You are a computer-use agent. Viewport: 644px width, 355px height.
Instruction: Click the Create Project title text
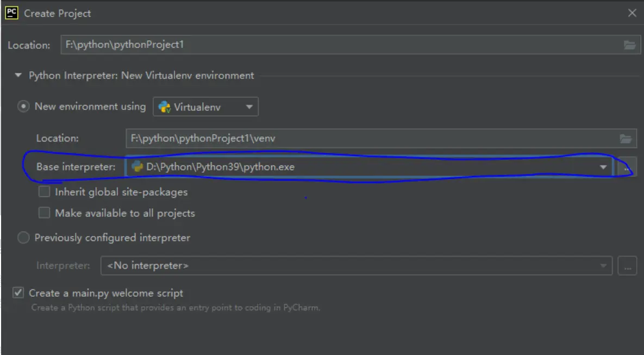pos(58,13)
